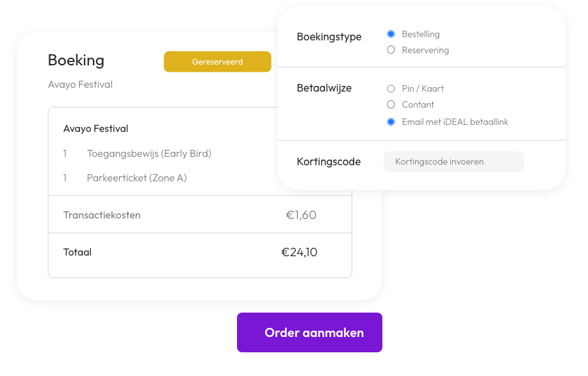Image resolution: width=588 pixels, height=376 pixels.
Task: Choose Reservering as booking type
Action: tap(391, 50)
